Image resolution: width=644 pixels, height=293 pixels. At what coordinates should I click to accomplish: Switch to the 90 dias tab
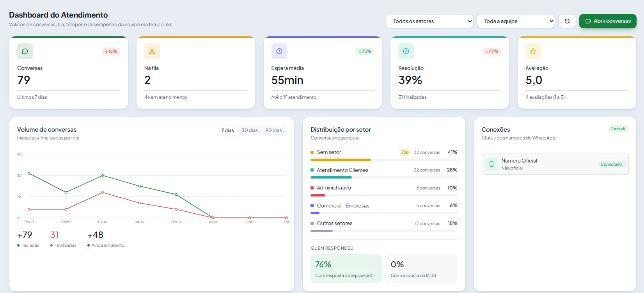click(x=274, y=130)
